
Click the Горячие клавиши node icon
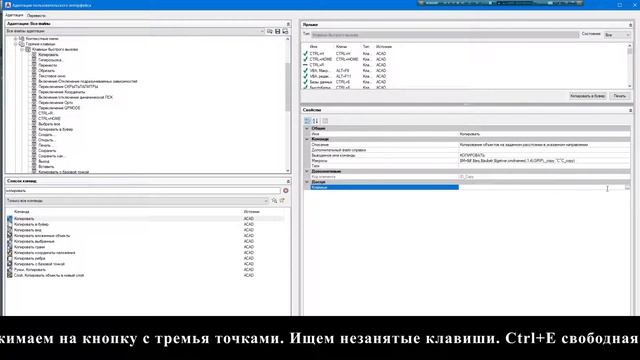(22, 44)
